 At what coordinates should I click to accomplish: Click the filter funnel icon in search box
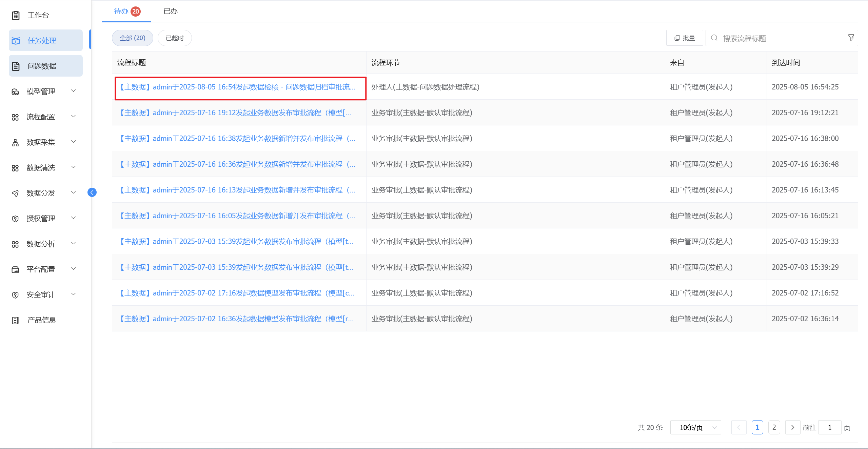pos(851,38)
